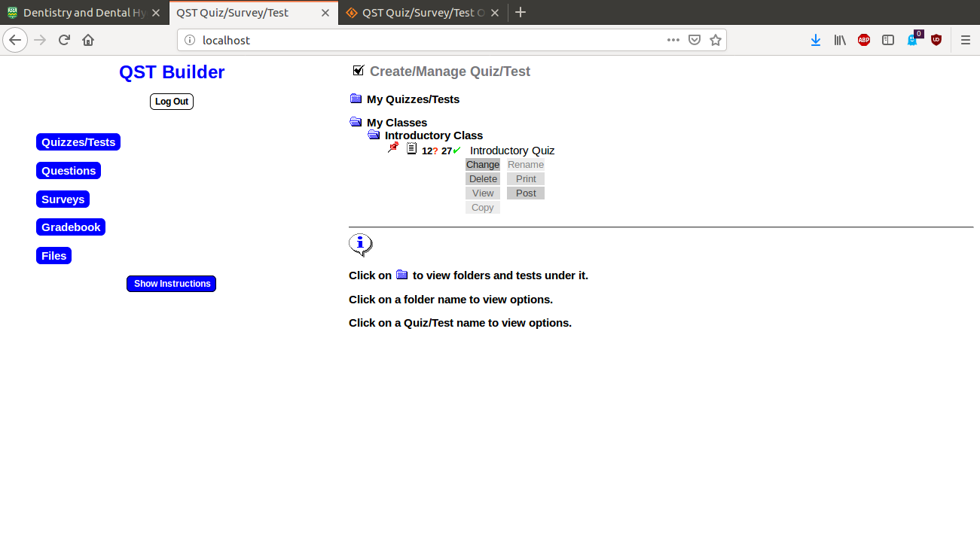
Task: Select the Introductory Quiz tree entry
Action: point(512,151)
